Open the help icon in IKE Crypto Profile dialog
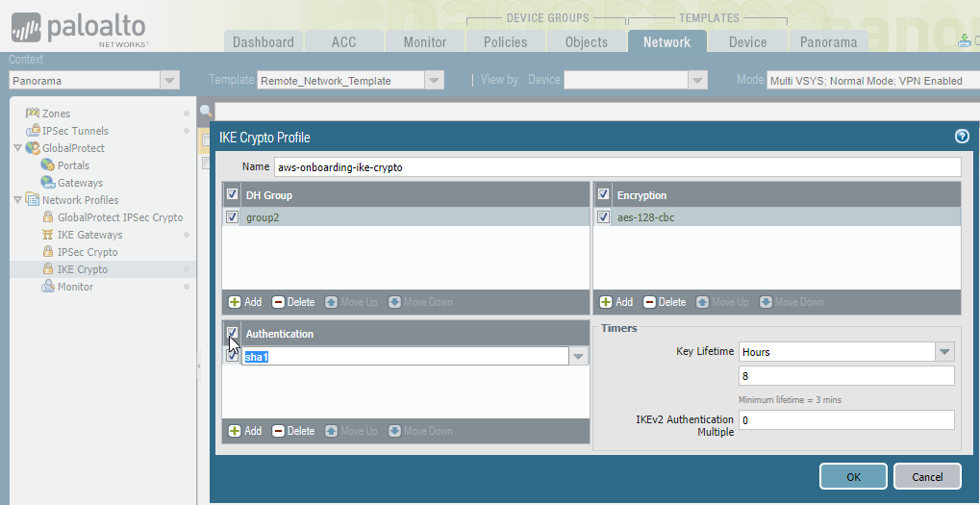The width and height of the screenshot is (980, 505). [962, 137]
